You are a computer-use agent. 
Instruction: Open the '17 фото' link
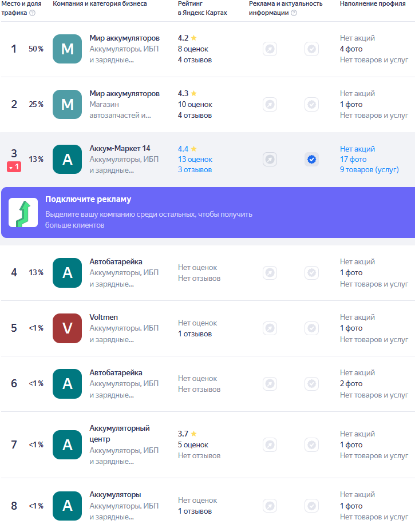coord(353,160)
